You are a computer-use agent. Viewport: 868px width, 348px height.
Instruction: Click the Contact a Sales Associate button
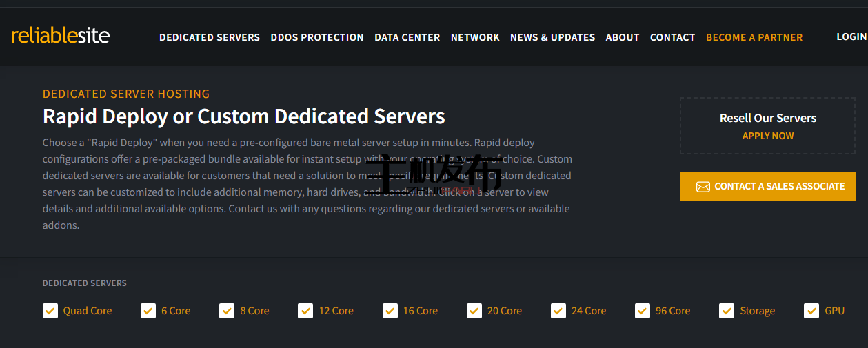pos(767,186)
